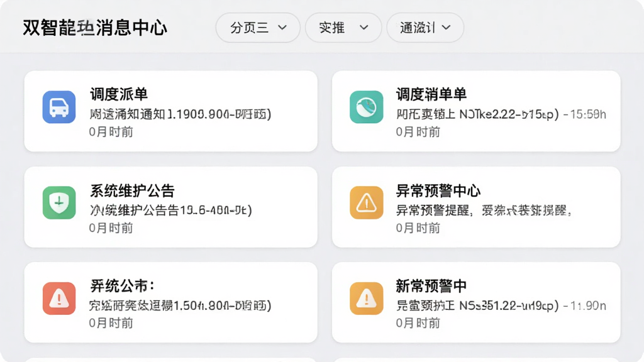
Task: Open the 系统维护公告 message card
Action: [x=171, y=207]
